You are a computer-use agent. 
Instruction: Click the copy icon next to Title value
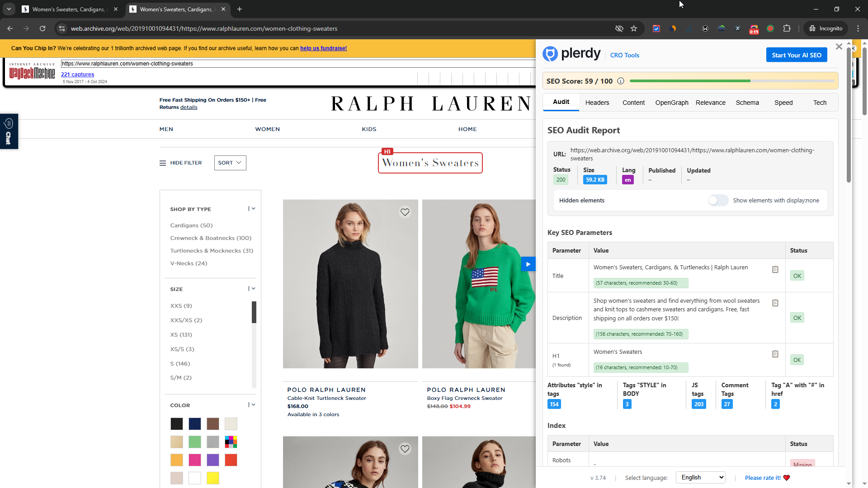775,269
